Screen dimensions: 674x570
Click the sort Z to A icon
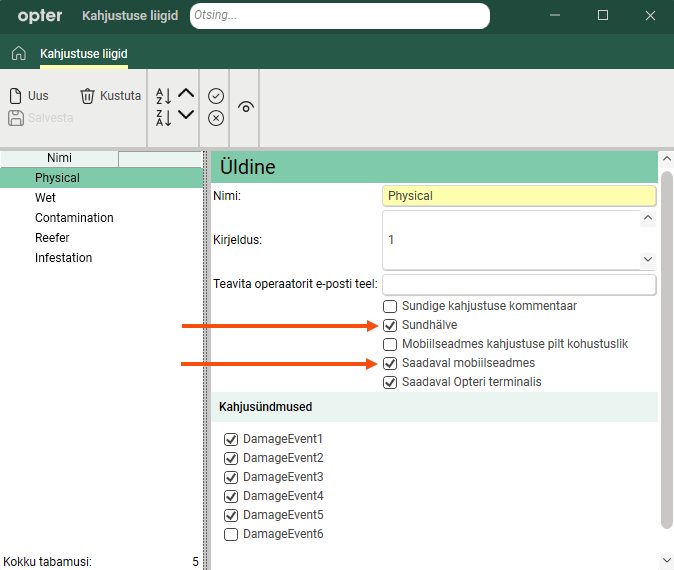[164, 118]
